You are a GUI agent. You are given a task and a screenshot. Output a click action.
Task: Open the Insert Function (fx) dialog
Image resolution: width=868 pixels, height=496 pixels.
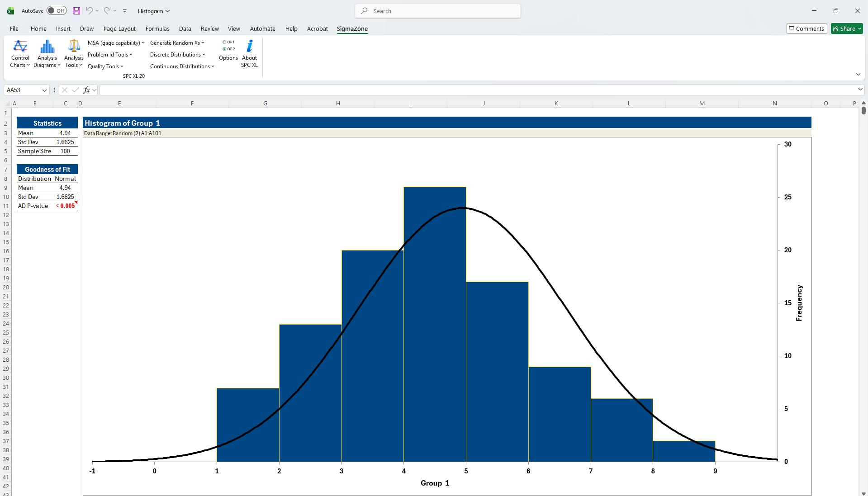pyautogui.click(x=86, y=90)
